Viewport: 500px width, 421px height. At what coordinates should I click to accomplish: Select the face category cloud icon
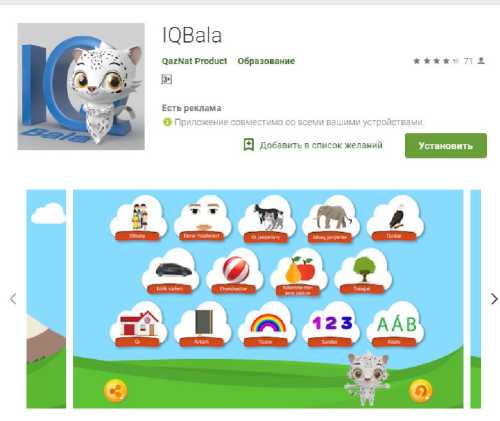(203, 218)
